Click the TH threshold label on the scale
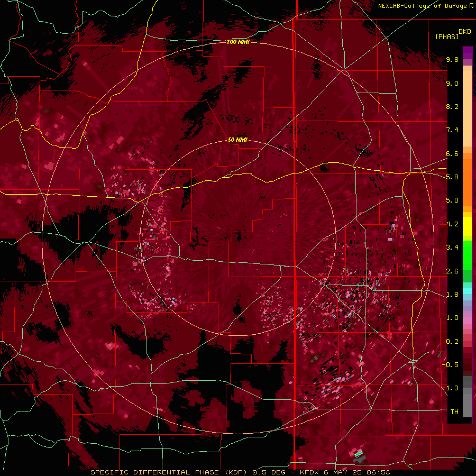The image size is (476, 476). (x=454, y=412)
